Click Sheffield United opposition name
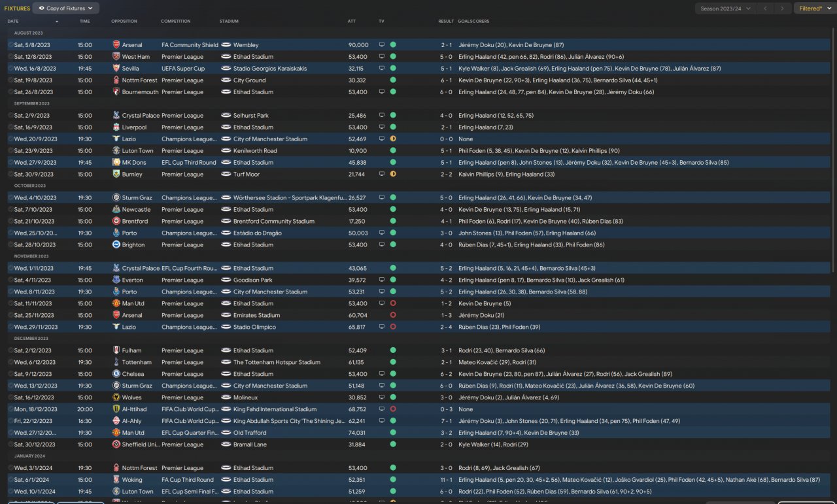The height and width of the screenshot is (504, 837). pos(140,445)
